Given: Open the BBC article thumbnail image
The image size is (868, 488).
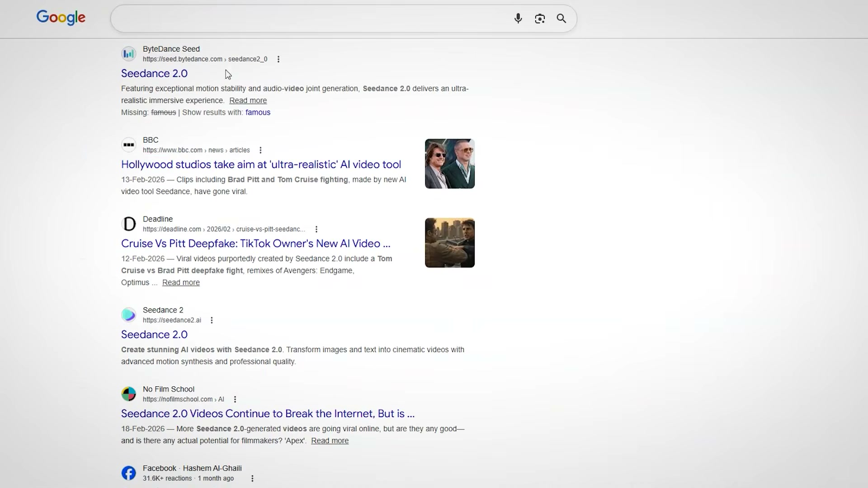Looking at the screenshot, I should point(450,164).
